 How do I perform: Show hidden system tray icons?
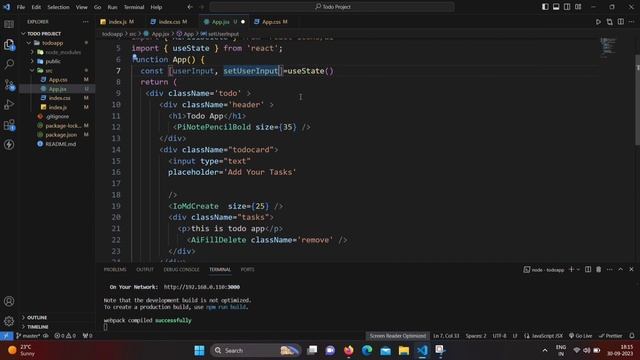pos(545,350)
